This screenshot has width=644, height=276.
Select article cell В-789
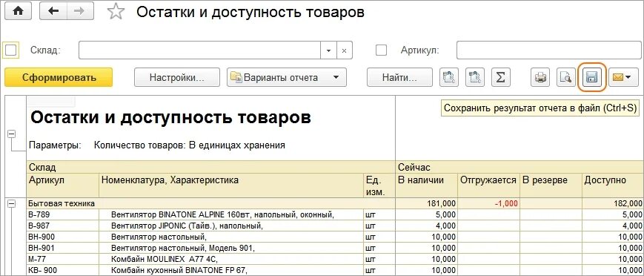tap(63, 214)
